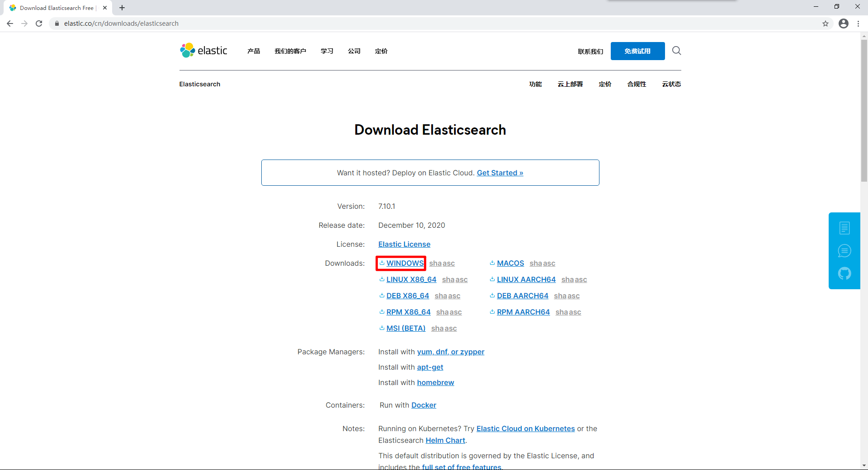Click the download icon beside DEB AARCH64
This screenshot has height=470, width=868.
(x=492, y=296)
